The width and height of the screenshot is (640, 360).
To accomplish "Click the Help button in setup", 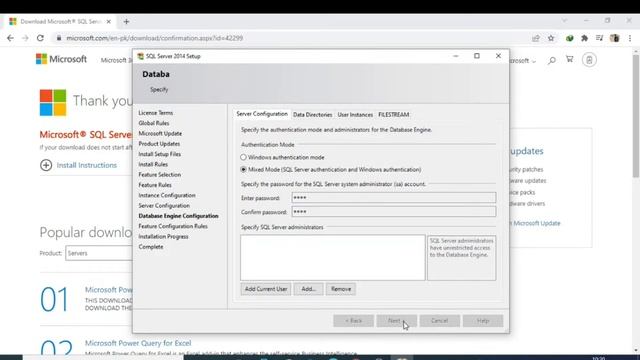I will tap(483, 321).
